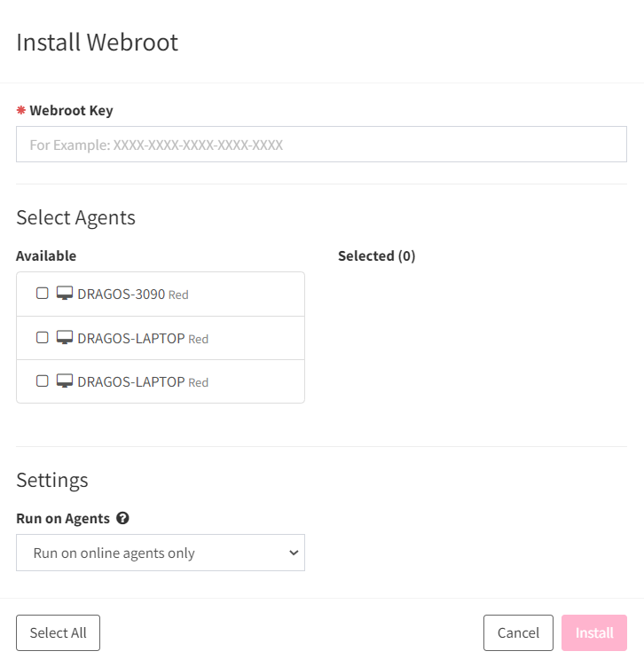Click the chevron arrow of the Run on Agents select
Image resolution: width=644 pixels, height=667 pixels.
[x=294, y=553]
